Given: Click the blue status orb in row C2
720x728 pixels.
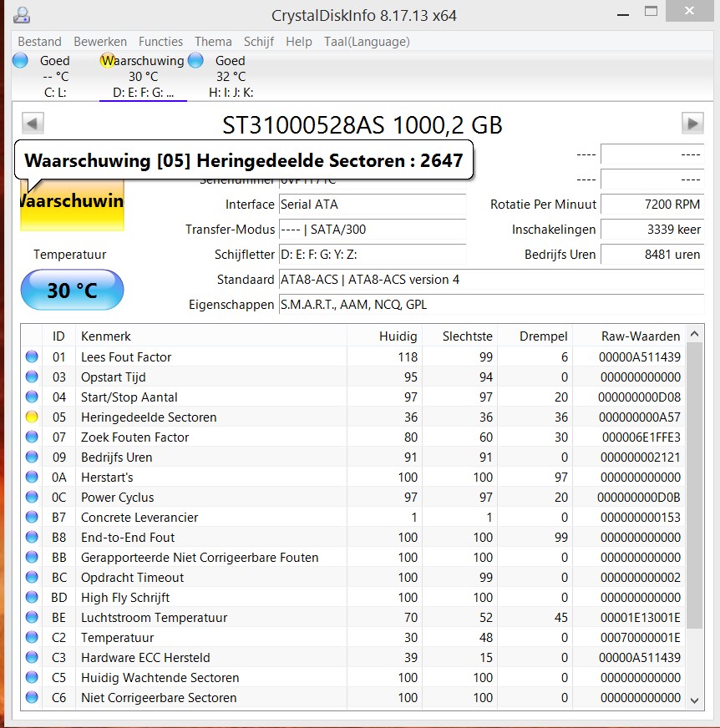Looking at the screenshot, I should (32, 637).
